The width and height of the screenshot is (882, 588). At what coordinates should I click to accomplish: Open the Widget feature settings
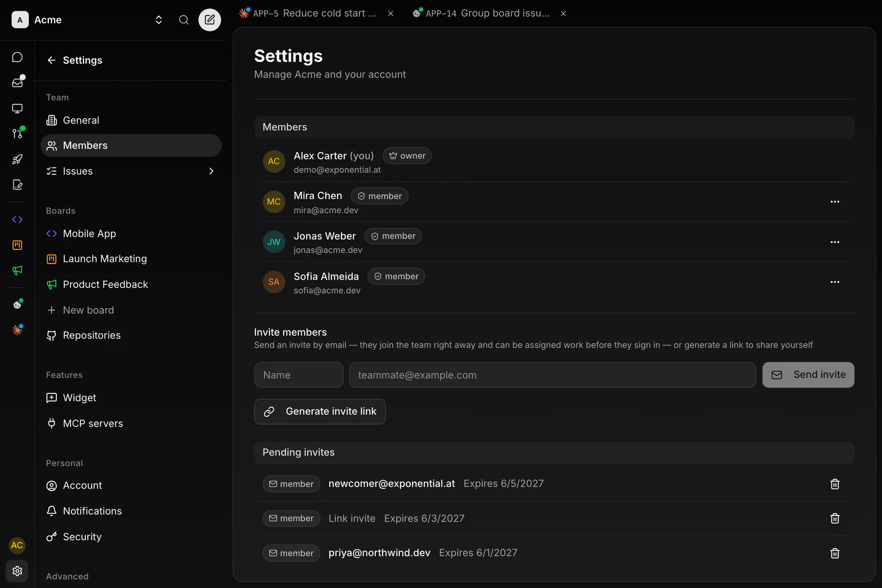pyautogui.click(x=131, y=398)
